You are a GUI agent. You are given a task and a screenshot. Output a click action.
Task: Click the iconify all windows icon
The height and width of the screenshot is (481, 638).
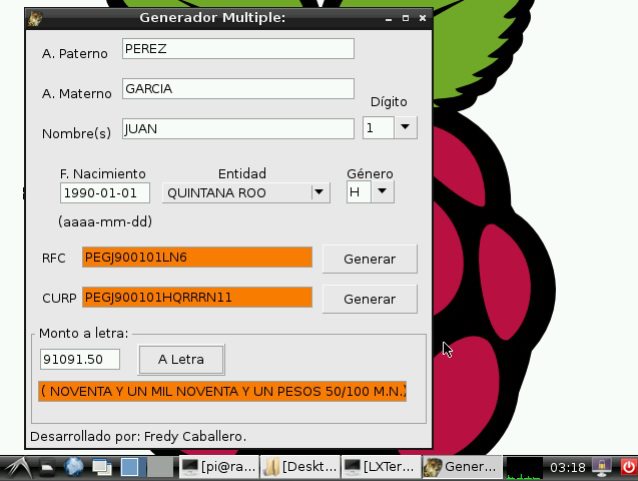(x=102, y=468)
